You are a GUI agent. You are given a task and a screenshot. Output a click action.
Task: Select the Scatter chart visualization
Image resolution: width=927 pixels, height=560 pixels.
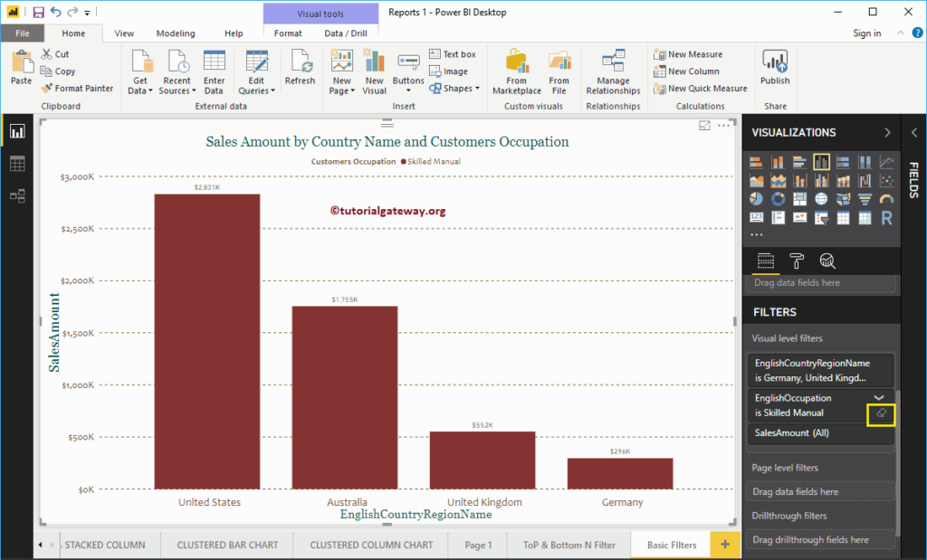coord(887,181)
